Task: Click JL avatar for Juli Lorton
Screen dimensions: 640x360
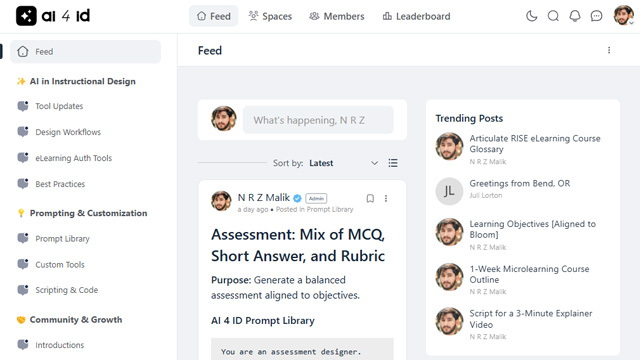Action: click(x=449, y=191)
